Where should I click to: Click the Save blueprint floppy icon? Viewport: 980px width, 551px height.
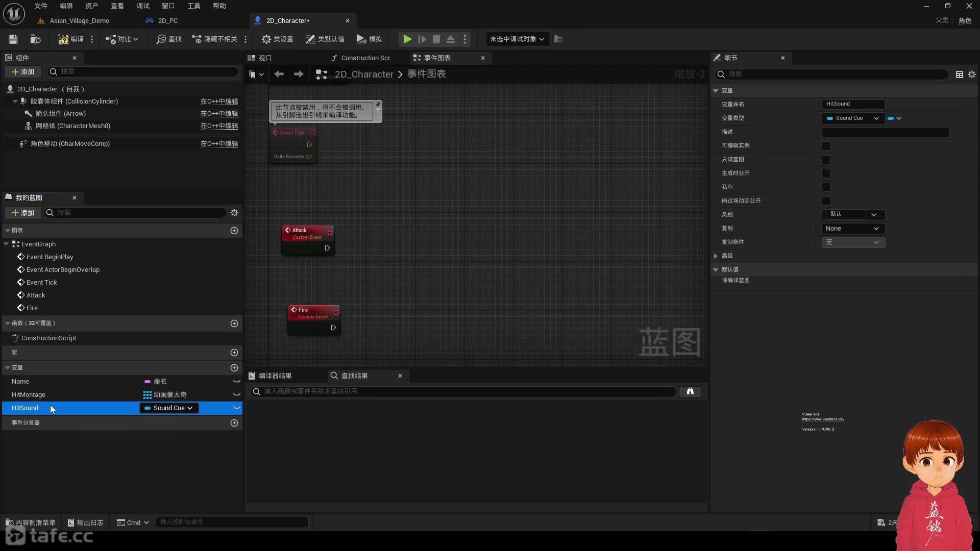pyautogui.click(x=13, y=39)
